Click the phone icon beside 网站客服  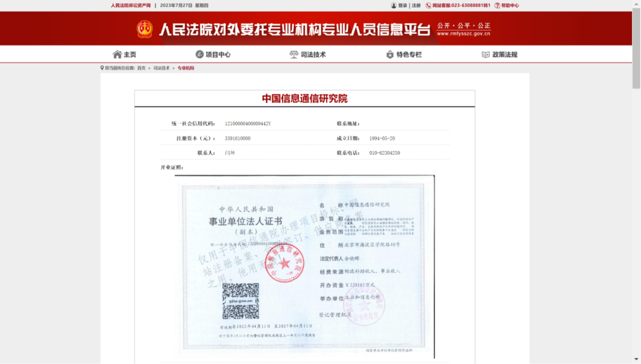[x=429, y=5]
